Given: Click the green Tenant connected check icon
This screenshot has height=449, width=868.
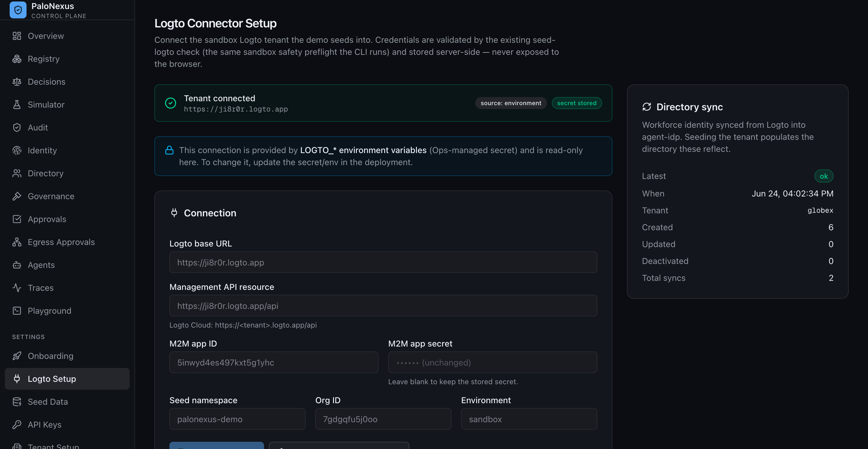Looking at the screenshot, I should click(171, 103).
